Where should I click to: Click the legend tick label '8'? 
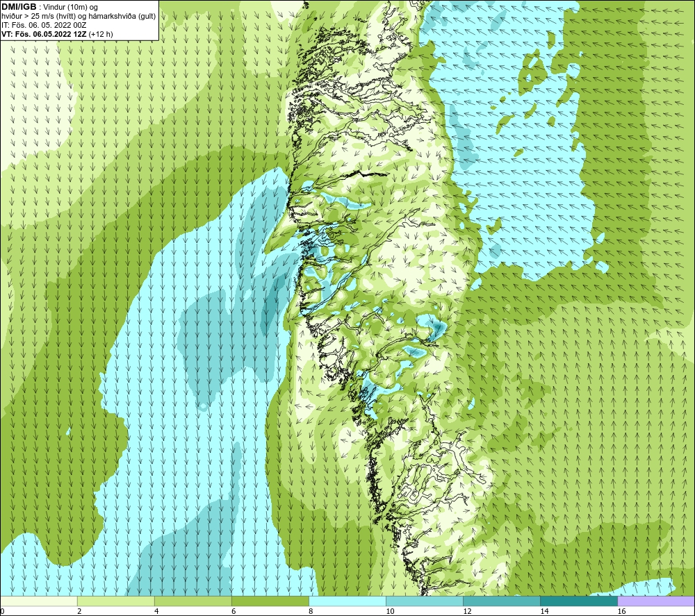click(311, 612)
